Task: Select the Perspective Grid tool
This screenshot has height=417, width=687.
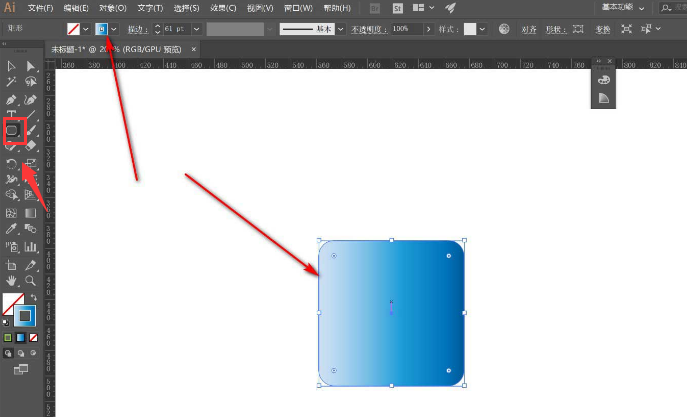Action: pos(30,194)
